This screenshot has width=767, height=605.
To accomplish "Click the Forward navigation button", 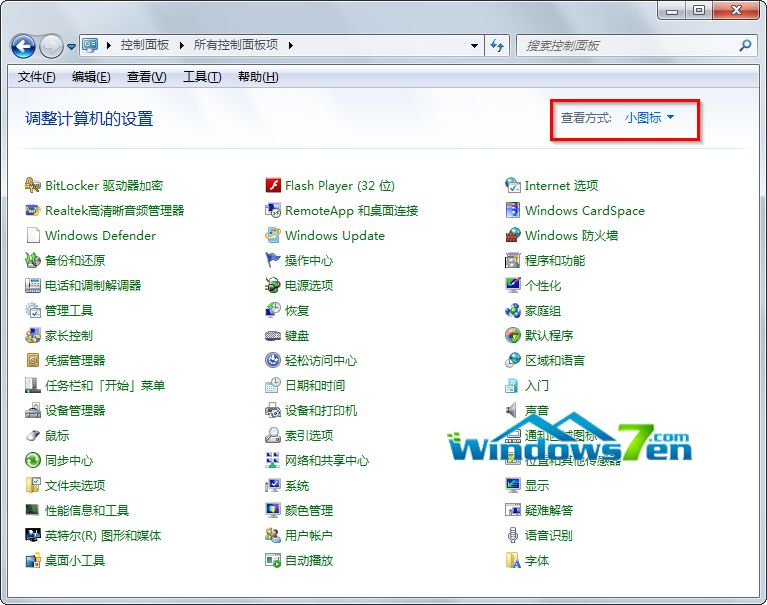I will pyautogui.click(x=51, y=46).
